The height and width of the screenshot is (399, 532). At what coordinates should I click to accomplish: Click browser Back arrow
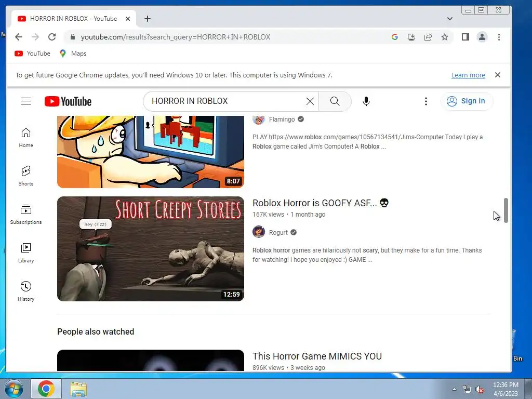tap(19, 37)
